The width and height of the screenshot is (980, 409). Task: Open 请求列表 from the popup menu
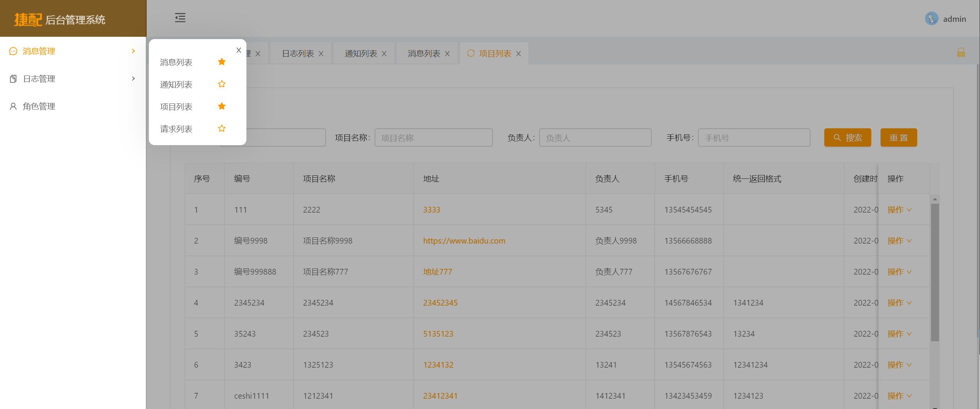[176, 129]
